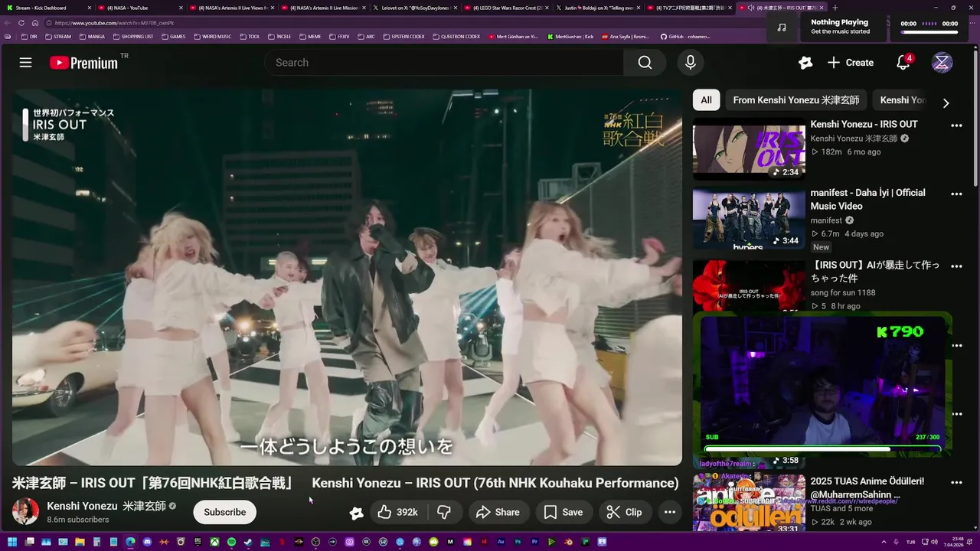Open the SHOPPING LIST bookmarks folder
This screenshot has width=980, height=551.
pos(132,36)
